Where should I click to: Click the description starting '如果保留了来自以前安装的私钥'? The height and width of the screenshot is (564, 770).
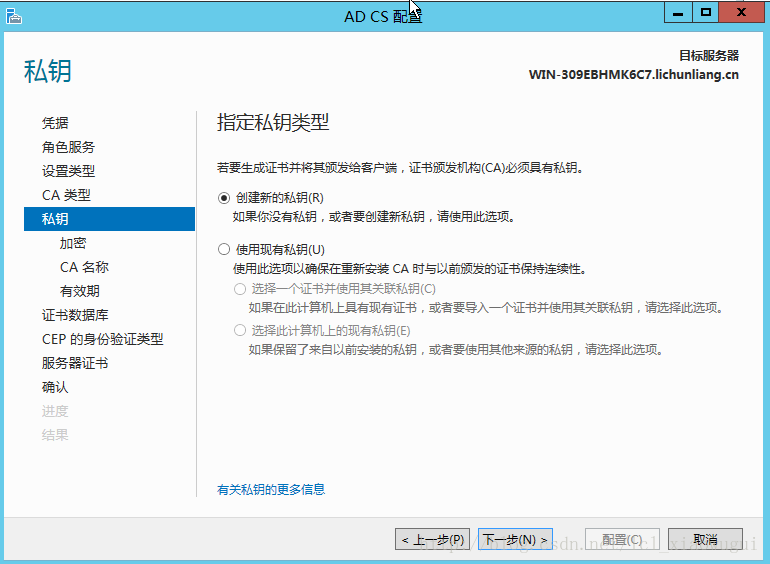click(x=456, y=349)
